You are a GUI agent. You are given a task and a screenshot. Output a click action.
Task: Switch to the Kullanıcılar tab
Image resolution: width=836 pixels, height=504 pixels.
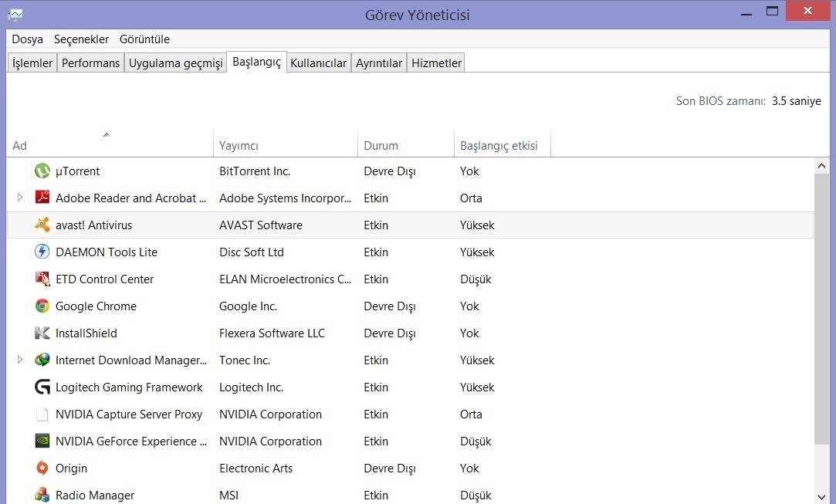[x=318, y=63]
